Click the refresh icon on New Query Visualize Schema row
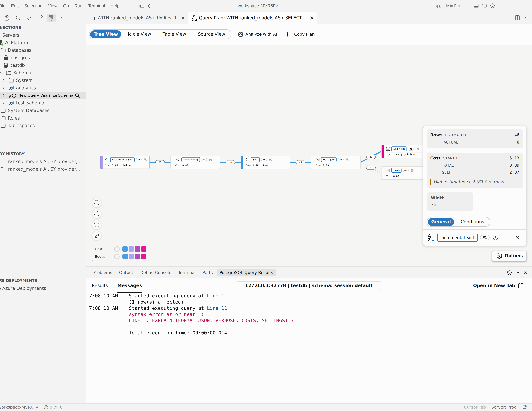 14,95
